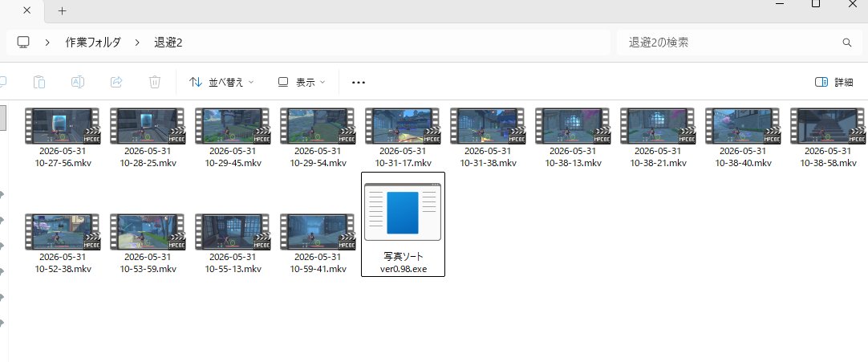Screen dimensions: 868x362
Task: Select video 2026-05-31 10-53-59.mkv thumbnail
Action: pos(148,232)
